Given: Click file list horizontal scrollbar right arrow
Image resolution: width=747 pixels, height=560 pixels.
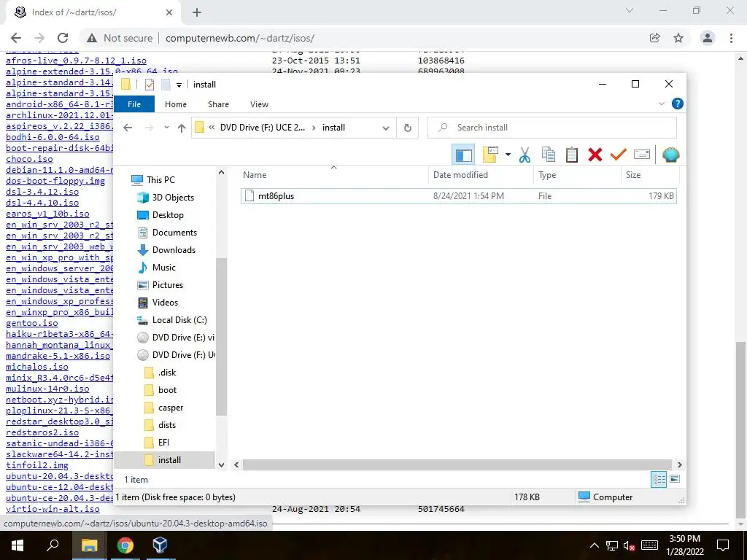Looking at the screenshot, I should 679,464.
